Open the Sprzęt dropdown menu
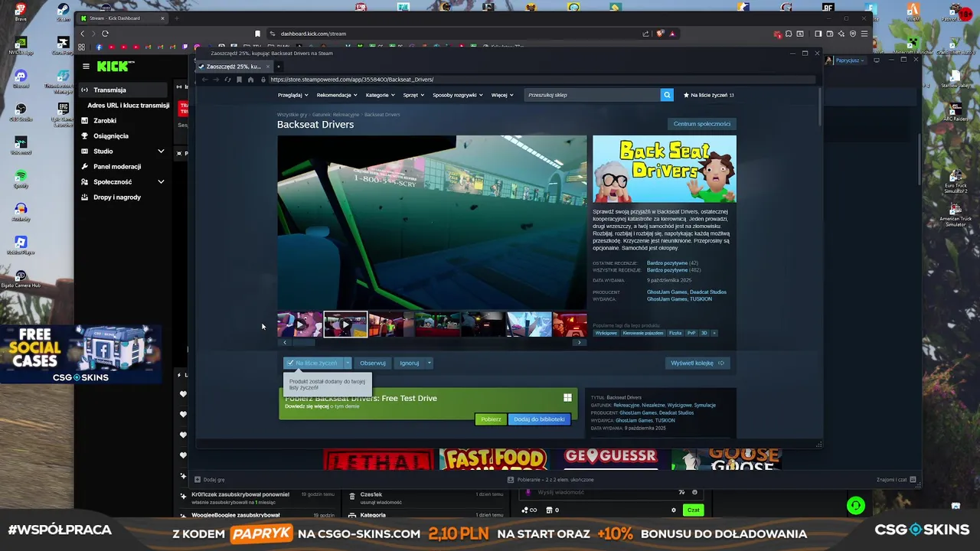 point(413,95)
